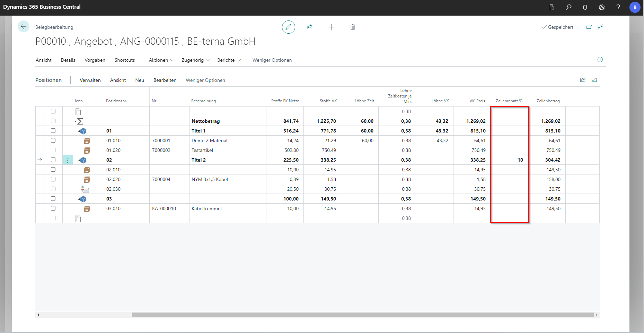Viewport: 644px width, 333px height.
Task: Open the Vorgaben menu
Action: 95,60
